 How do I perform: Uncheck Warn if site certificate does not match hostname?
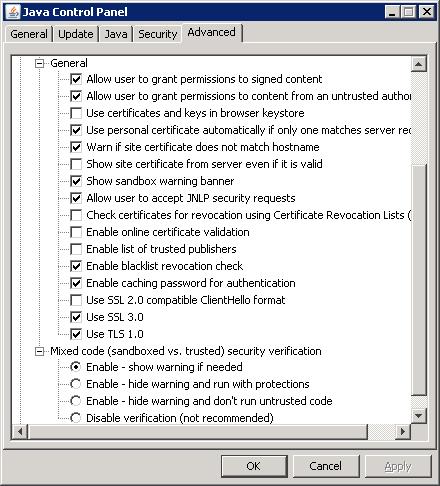(76, 147)
